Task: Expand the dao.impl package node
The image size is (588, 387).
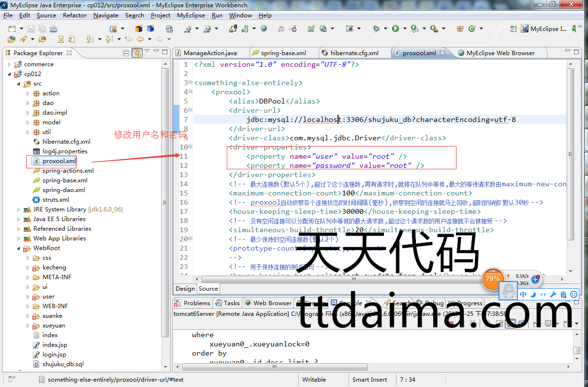Action: tap(28, 113)
